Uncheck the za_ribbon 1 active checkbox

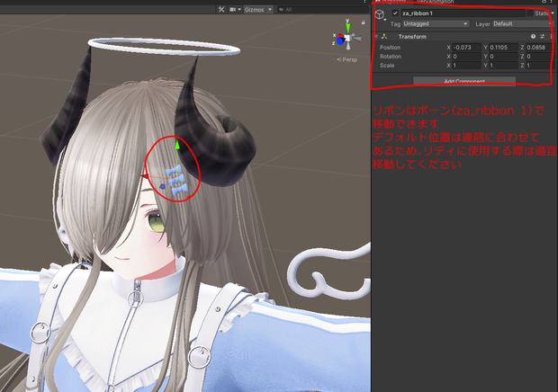(395, 13)
